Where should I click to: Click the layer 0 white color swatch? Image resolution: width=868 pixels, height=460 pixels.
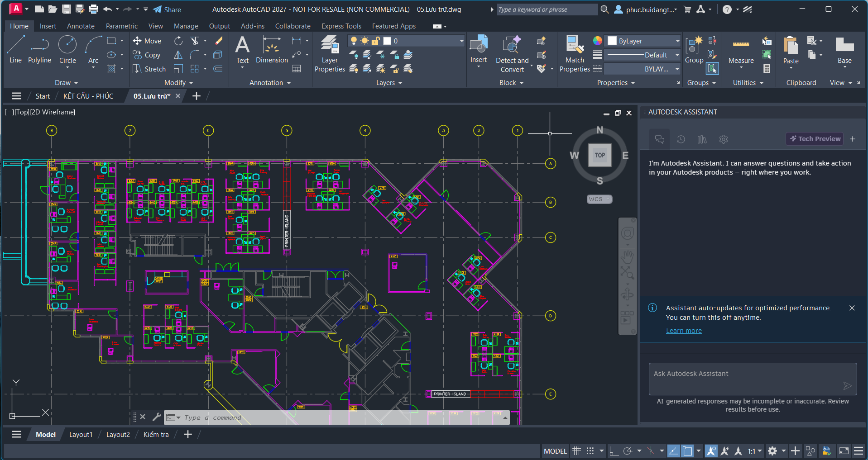pyautogui.click(x=387, y=41)
